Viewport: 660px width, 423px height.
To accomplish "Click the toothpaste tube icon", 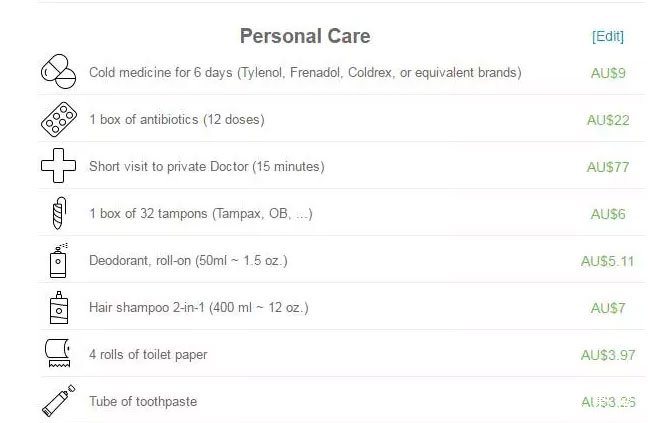I will pos(59,400).
